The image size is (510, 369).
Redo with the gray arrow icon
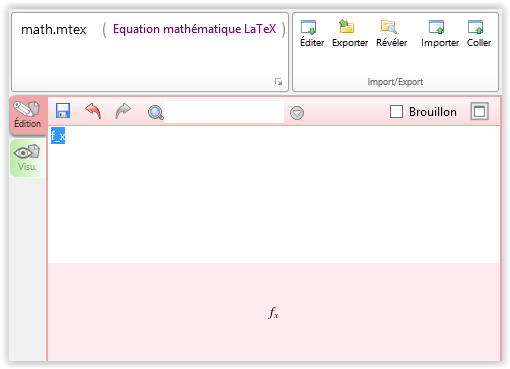(123, 111)
